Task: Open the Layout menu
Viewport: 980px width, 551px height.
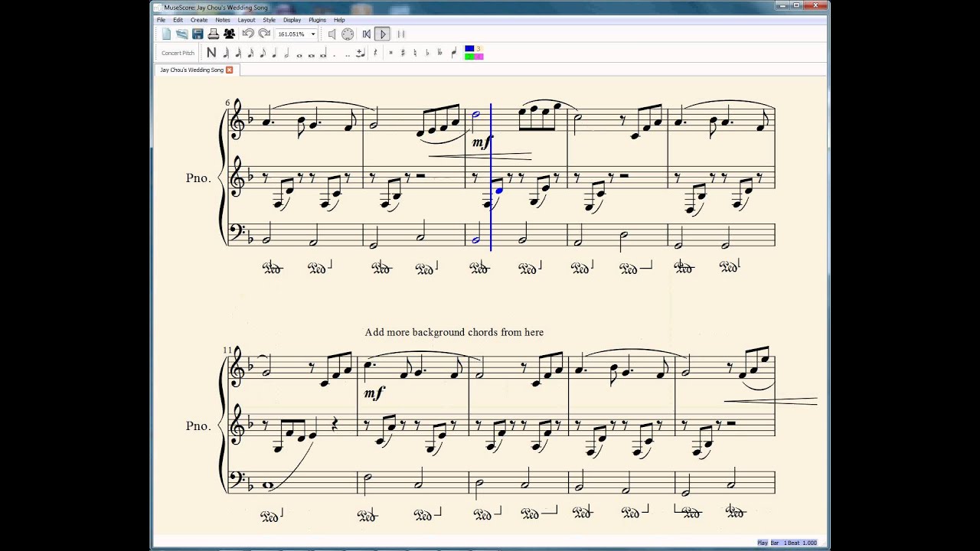Action: 247,20
